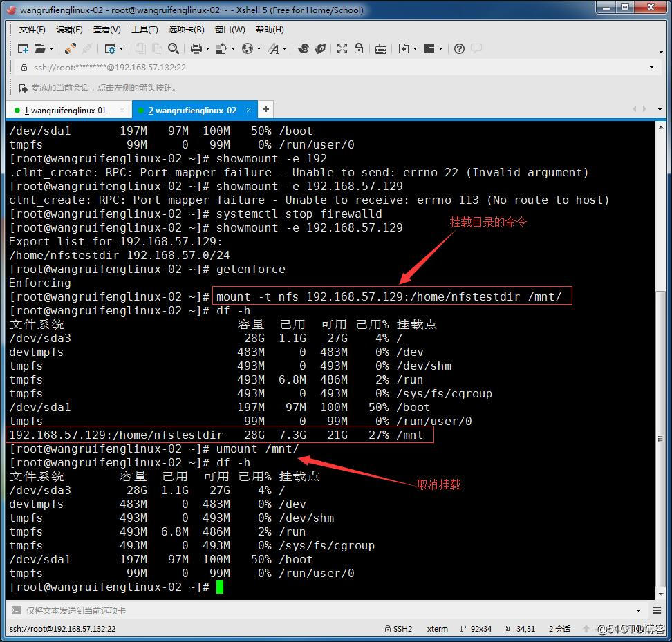
Task: Click the terminal vertical scrollbar thumb
Action: (x=660, y=439)
